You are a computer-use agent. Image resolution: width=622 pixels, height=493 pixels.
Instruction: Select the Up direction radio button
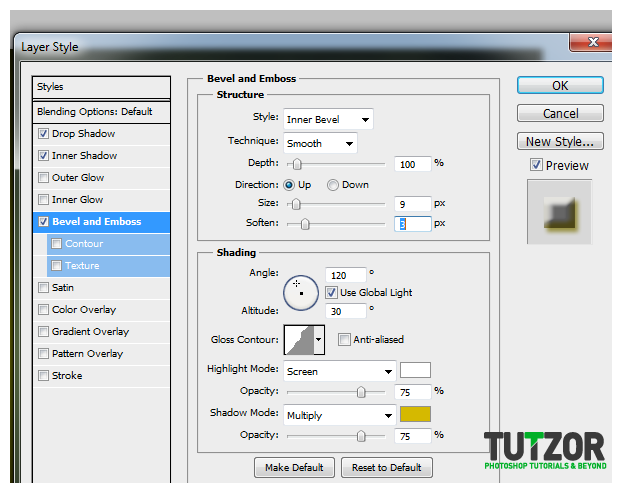(x=289, y=185)
